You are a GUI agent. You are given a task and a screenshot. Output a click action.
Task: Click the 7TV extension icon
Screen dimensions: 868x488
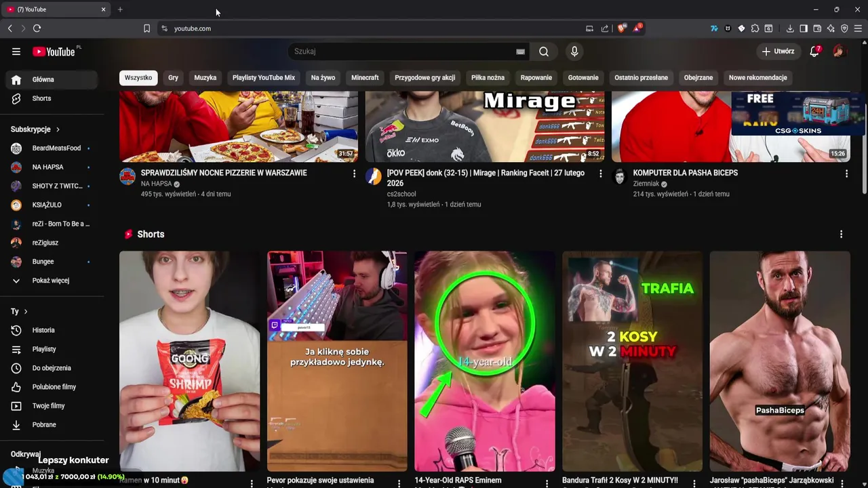click(714, 28)
